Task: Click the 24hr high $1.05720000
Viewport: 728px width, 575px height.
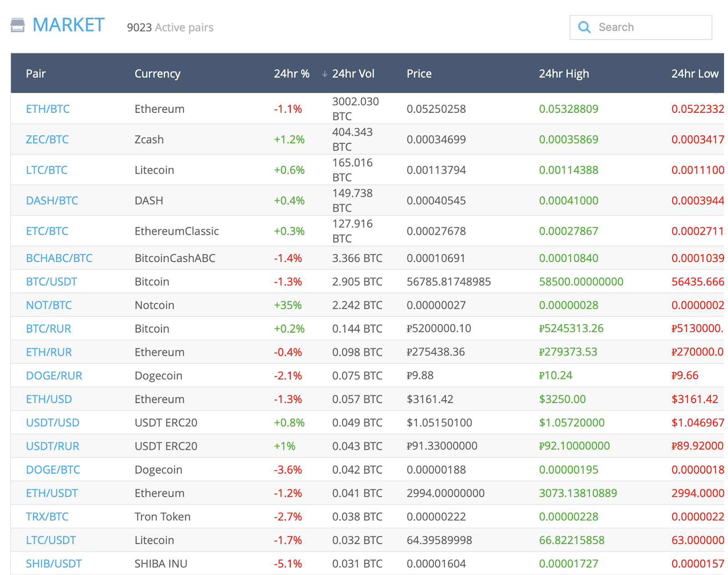Action: click(x=572, y=423)
